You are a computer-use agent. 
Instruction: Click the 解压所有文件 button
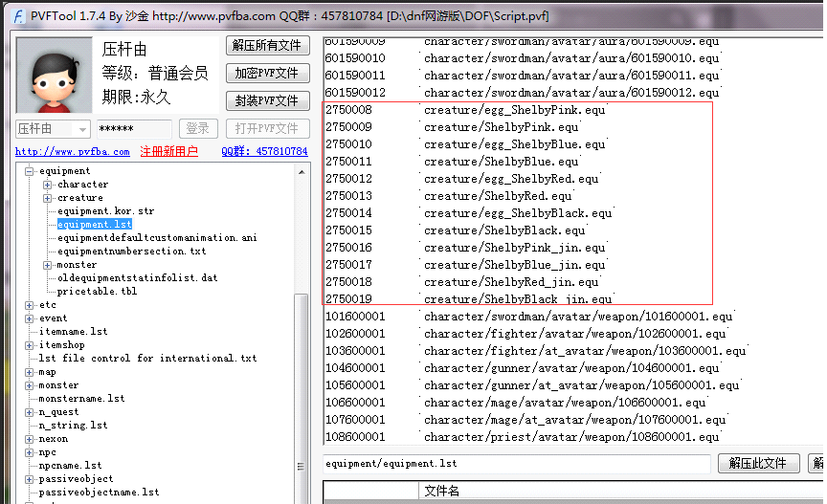point(268,46)
